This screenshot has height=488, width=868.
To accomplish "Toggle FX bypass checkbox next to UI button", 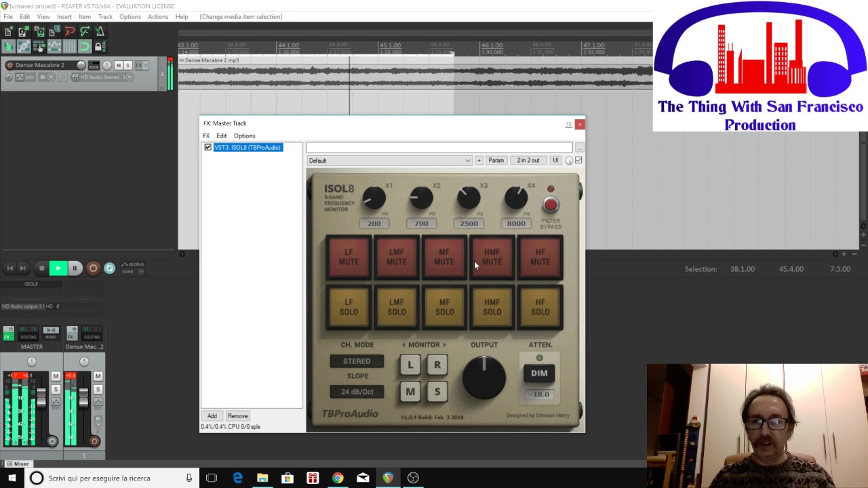I will pos(578,161).
